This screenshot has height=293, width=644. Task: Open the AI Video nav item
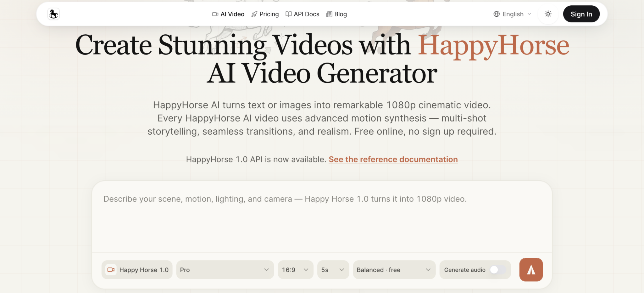pos(228,14)
